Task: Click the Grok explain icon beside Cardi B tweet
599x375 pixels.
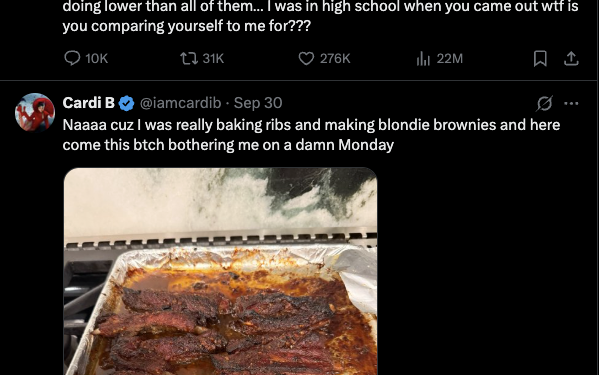Action: pos(544,103)
